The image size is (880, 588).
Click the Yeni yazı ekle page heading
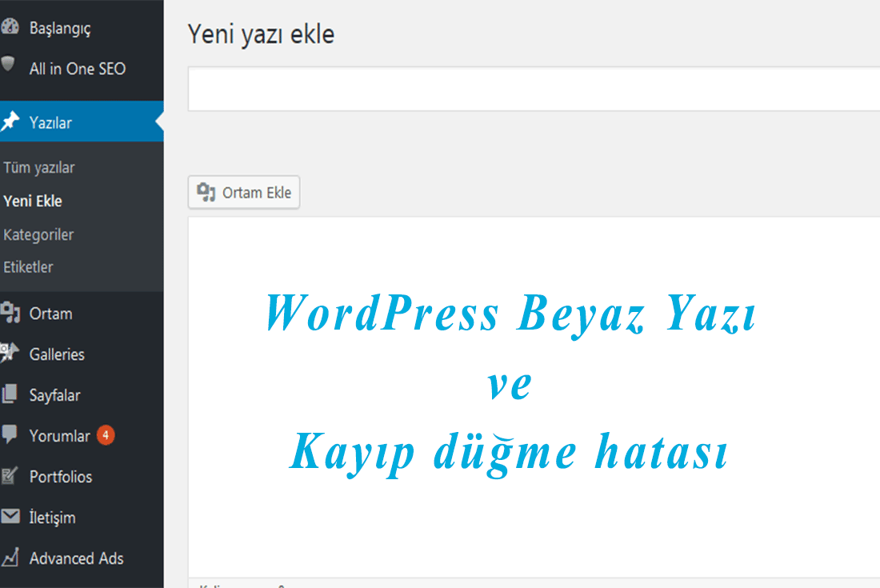click(x=261, y=34)
